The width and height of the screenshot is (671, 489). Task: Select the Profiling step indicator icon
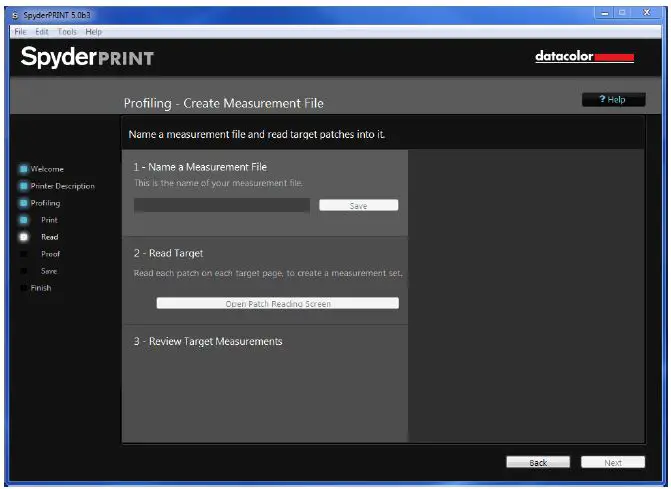click(x=24, y=203)
